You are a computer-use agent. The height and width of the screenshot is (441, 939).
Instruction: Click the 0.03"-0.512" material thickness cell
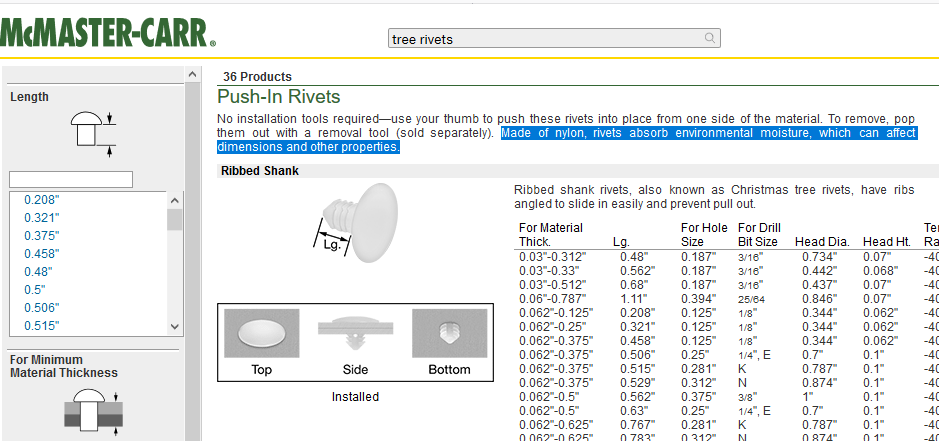[x=552, y=284]
